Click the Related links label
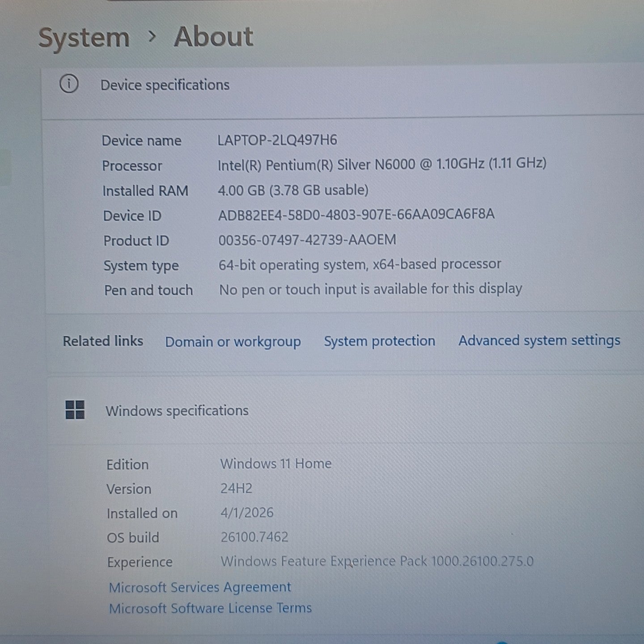Viewport: 644px width, 644px height. click(103, 341)
